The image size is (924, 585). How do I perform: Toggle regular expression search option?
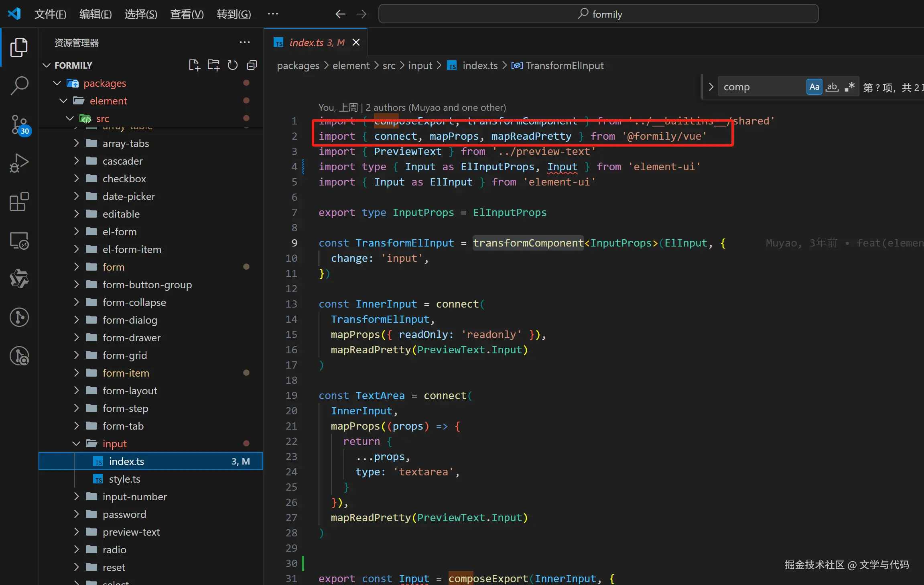(x=849, y=87)
